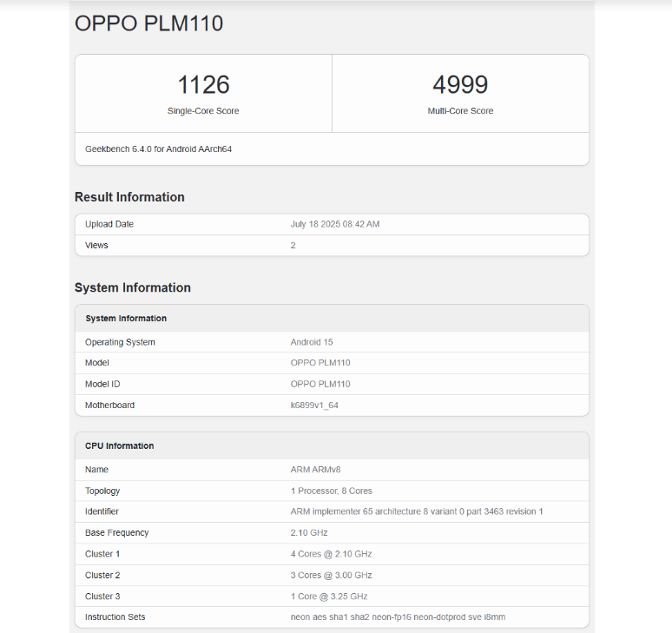Click the Views row label

point(96,245)
